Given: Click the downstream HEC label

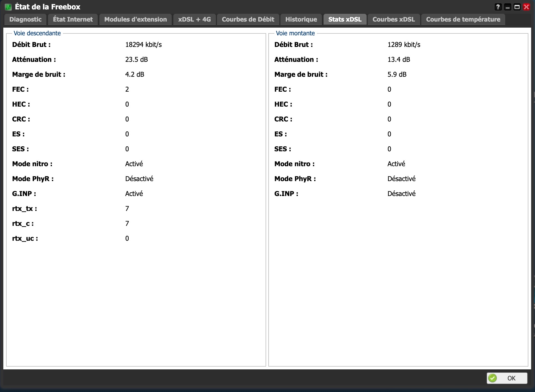Looking at the screenshot, I should click(21, 104).
